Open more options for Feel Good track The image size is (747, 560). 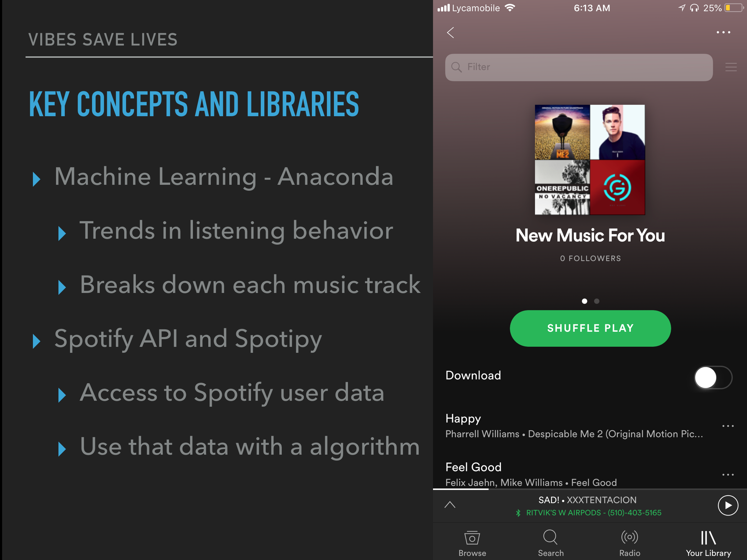click(x=728, y=475)
